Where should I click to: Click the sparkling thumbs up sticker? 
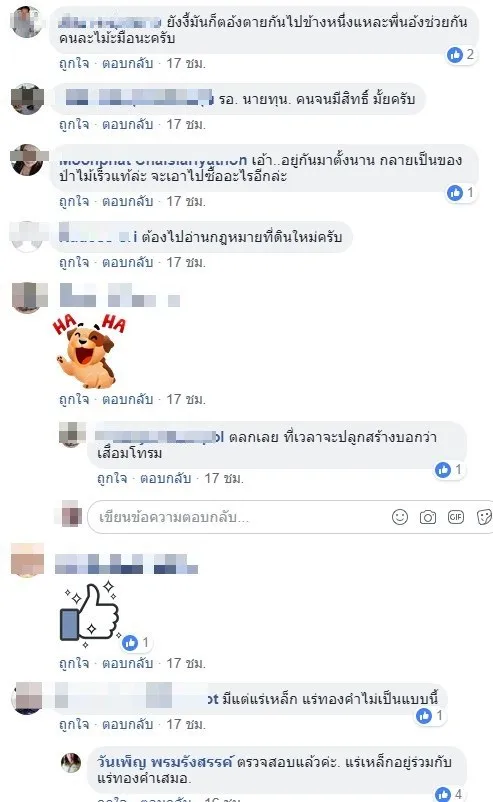[90, 613]
